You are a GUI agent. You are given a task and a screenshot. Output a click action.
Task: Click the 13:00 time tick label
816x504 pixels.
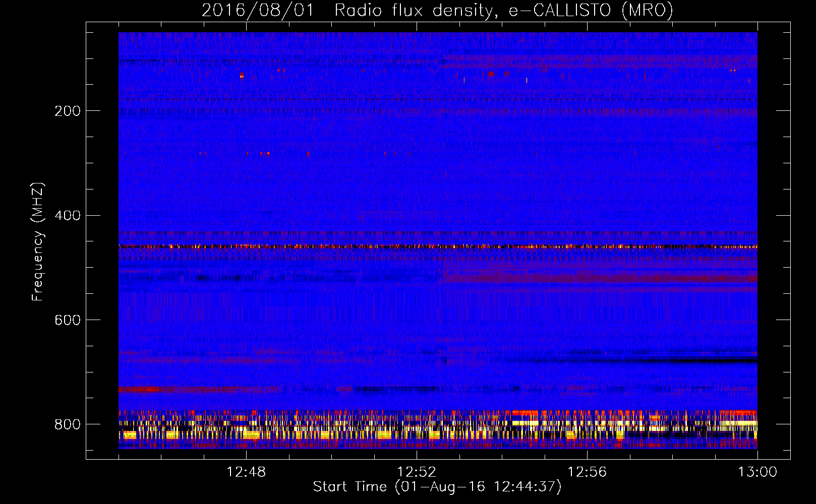[757, 472]
